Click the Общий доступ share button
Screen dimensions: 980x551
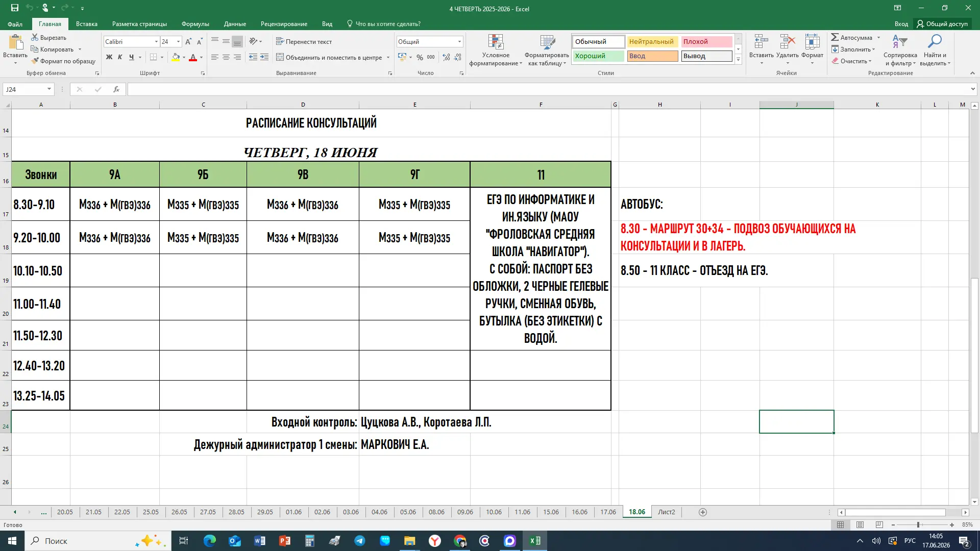(943, 24)
